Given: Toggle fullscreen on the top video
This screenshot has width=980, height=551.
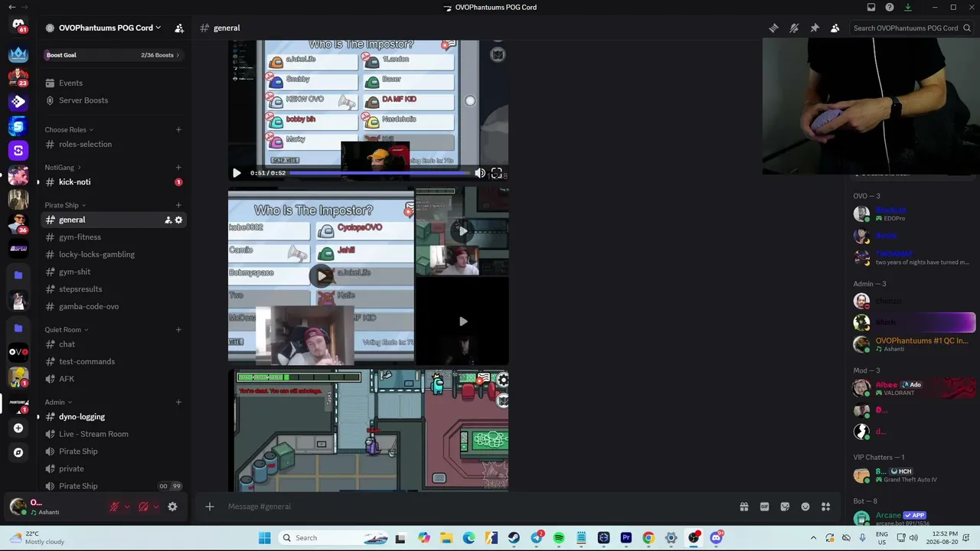Looking at the screenshot, I should [x=497, y=173].
